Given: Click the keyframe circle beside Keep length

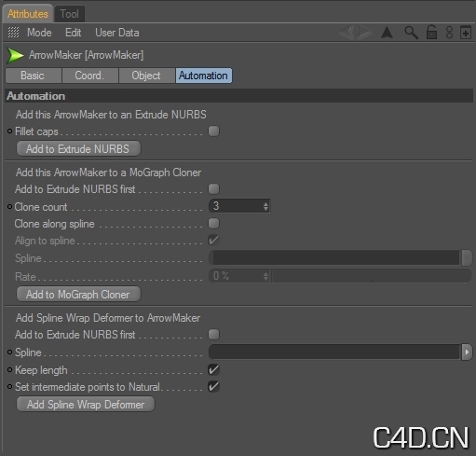Looking at the screenshot, I should tap(9, 369).
